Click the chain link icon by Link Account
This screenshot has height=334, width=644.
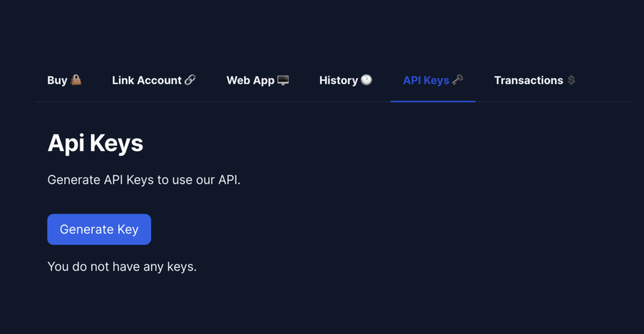point(190,80)
